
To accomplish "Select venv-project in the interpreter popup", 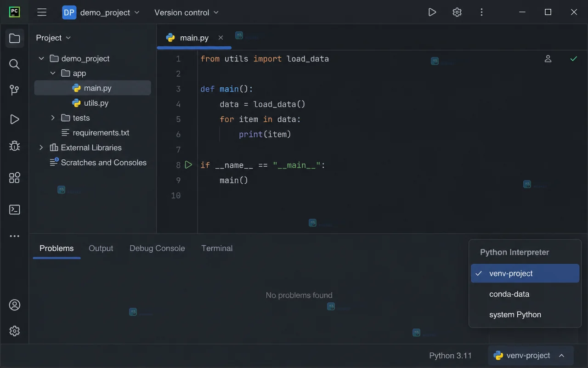I will (525, 273).
